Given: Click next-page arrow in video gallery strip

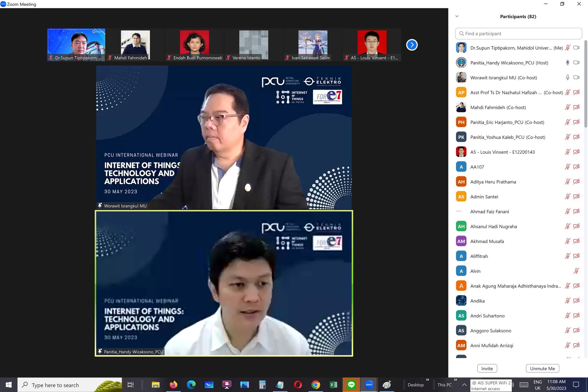Looking at the screenshot, I should [x=412, y=45].
